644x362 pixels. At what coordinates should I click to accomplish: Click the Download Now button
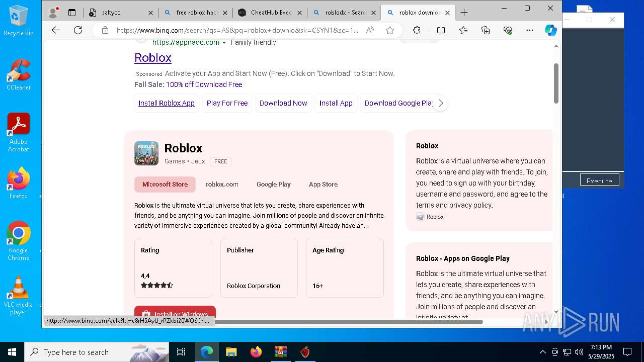pyautogui.click(x=283, y=103)
